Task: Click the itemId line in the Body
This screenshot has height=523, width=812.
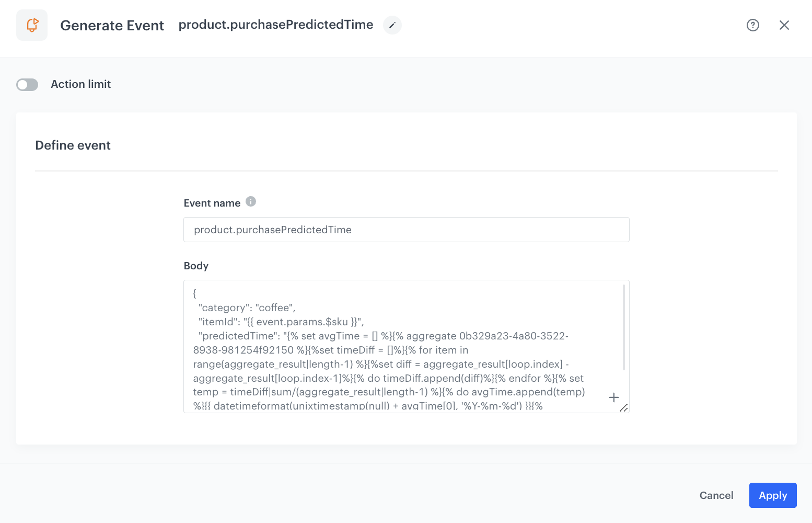Action: [280, 322]
